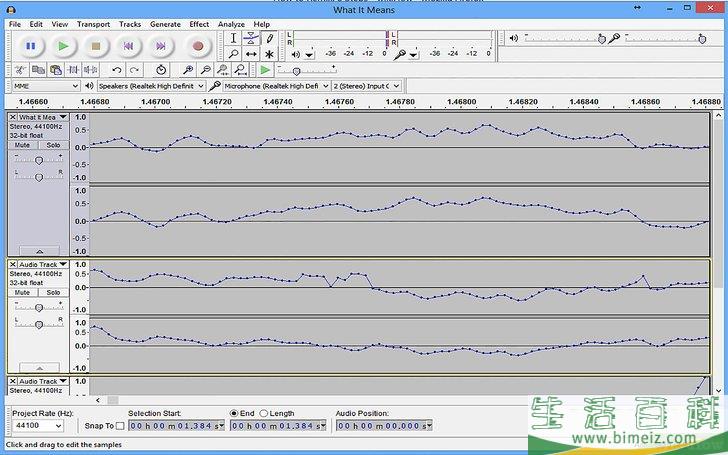Image resolution: width=728 pixels, height=455 pixels.
Task: Select the Draw (pencil) tool
Action: coord(269,38)
